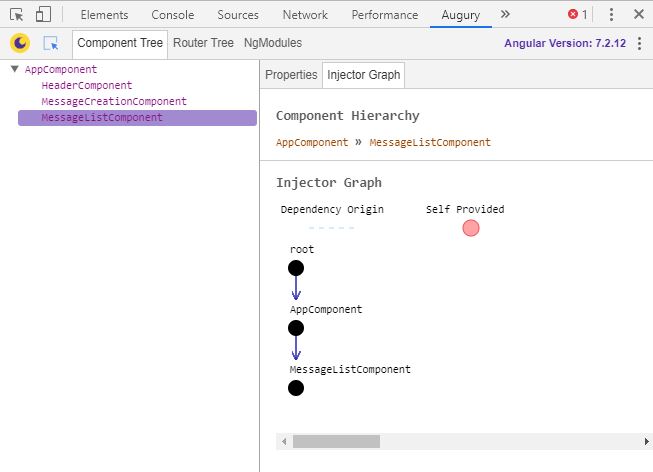Click the AppComponent breadcrumb link
Viewport: 653px width, 472px height.
(312, 143)
